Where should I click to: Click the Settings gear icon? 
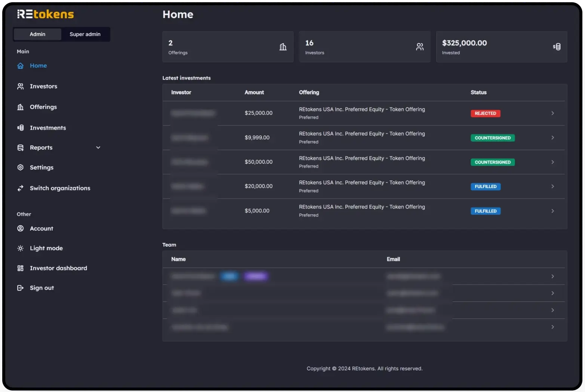click(x=21, y=167)
